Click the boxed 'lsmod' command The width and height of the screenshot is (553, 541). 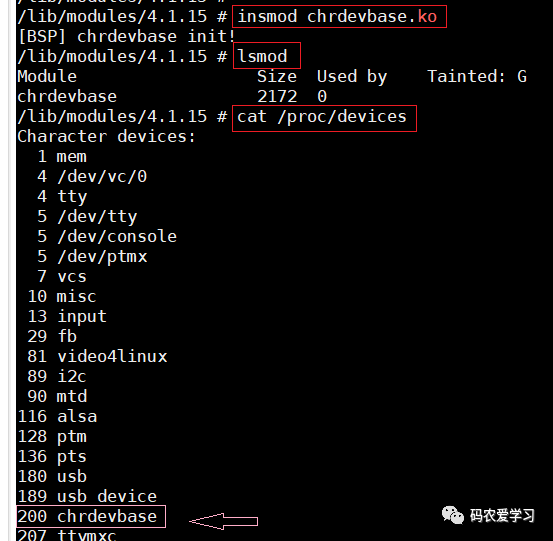pos(267,56)
